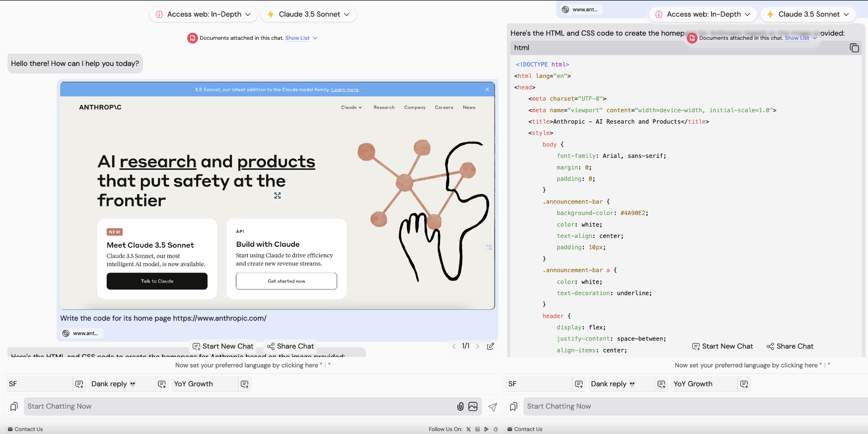Open the www.ant... link chip under left message
This screenshot has height=434, width=868.
coord(82,333)
